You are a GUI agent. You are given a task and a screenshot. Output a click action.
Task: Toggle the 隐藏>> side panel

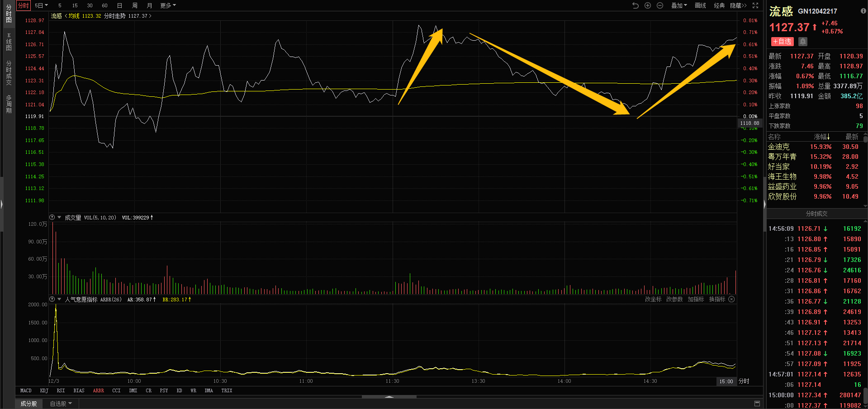click(x=738, y=5)
